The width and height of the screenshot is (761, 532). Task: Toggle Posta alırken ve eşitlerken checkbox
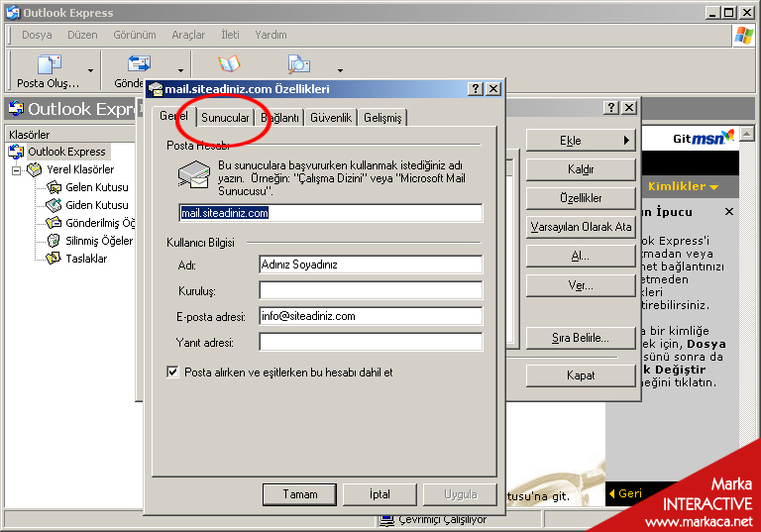pyautogui.click(x=172, y=372)
